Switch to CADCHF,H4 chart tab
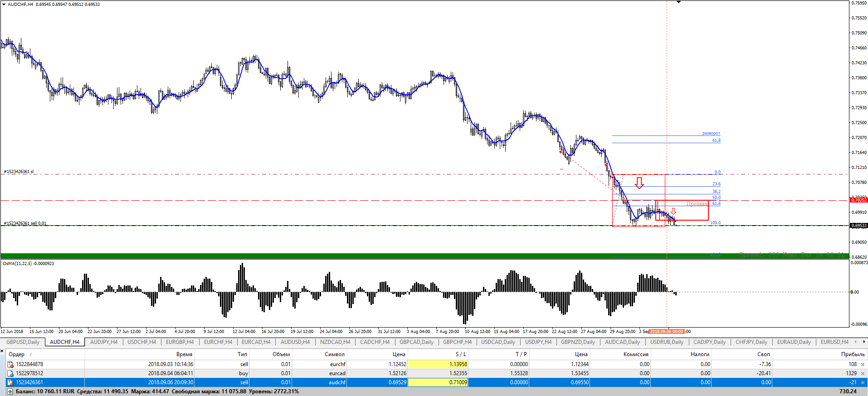 pos(375,342)
